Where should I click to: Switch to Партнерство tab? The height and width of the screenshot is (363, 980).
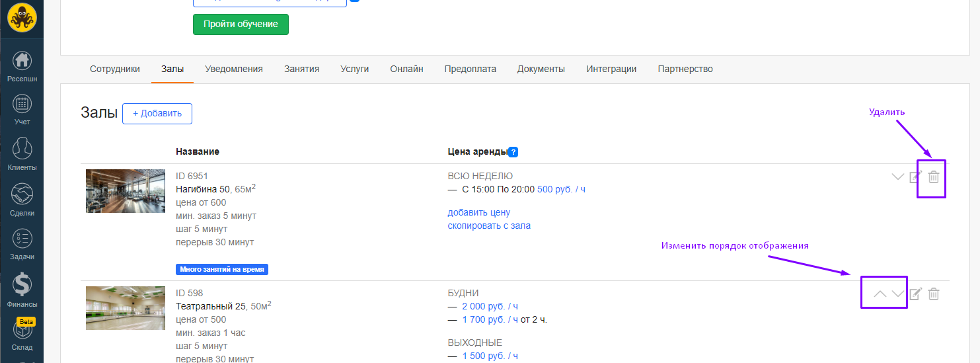685,69
